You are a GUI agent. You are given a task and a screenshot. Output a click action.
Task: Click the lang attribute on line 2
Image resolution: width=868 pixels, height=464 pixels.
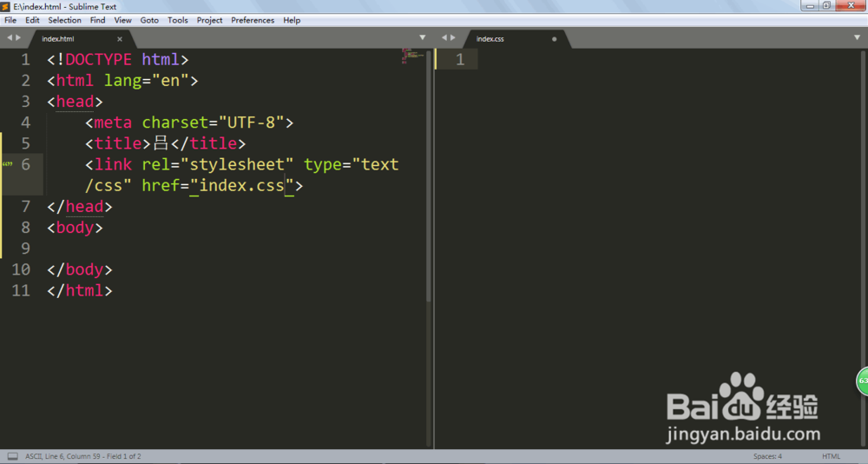pos(123,81)
